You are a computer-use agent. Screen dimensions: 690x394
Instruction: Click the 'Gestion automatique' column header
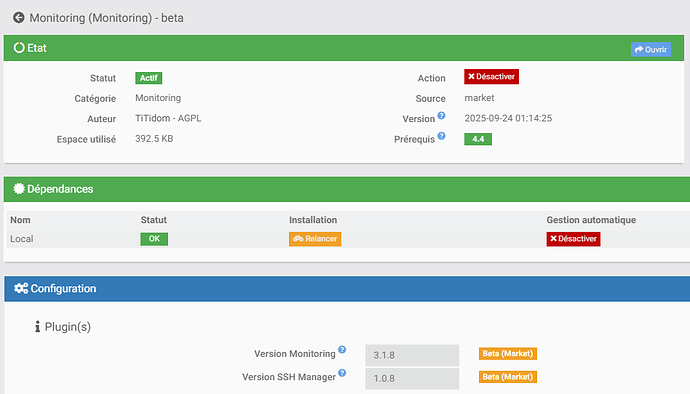click(x=591, y=220)
